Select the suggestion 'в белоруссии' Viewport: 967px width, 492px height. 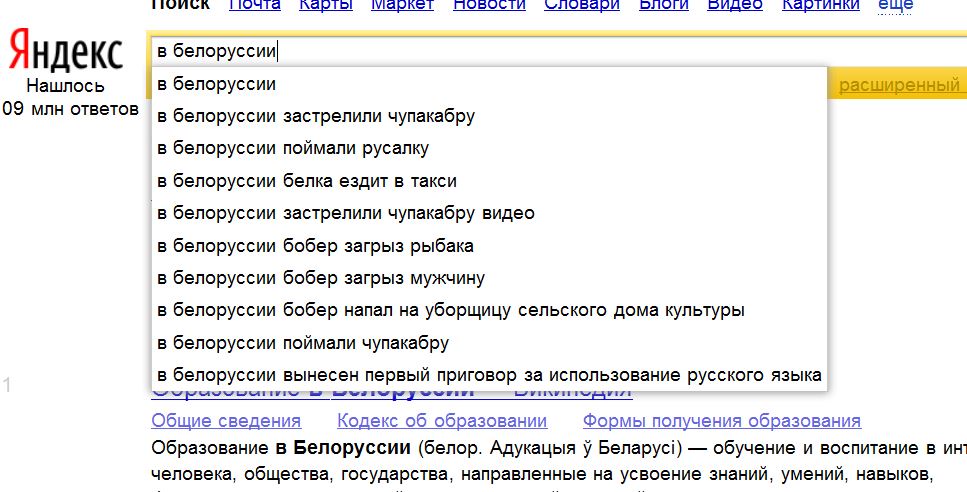489,83
